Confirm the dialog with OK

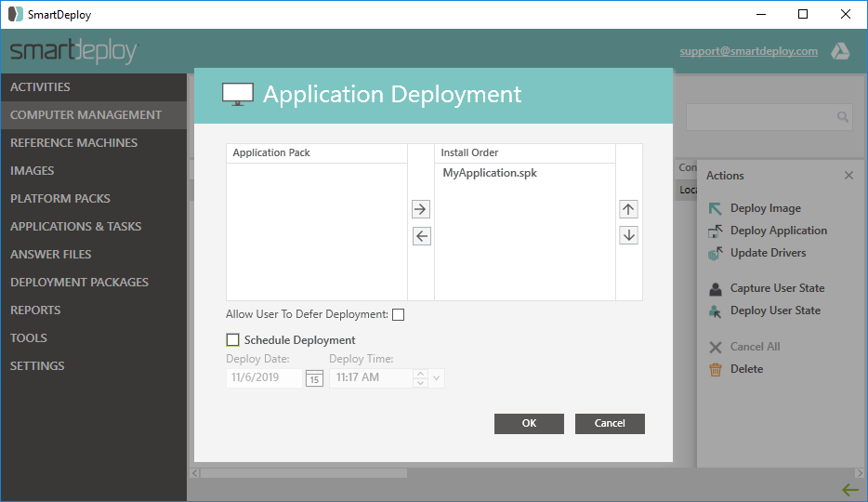[529, 423]
